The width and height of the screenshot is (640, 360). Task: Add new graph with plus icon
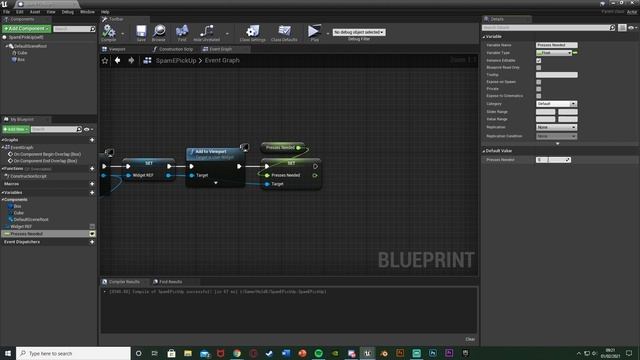tap(92, 140)
